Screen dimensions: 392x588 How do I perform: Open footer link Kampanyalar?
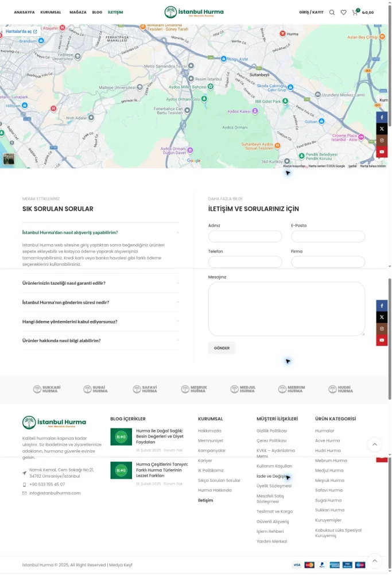(x=212, y=451)
